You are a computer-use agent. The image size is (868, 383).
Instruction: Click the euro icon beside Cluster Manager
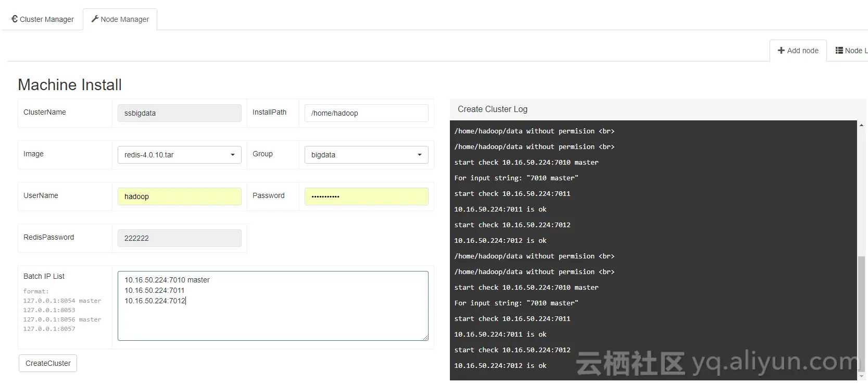15,19
